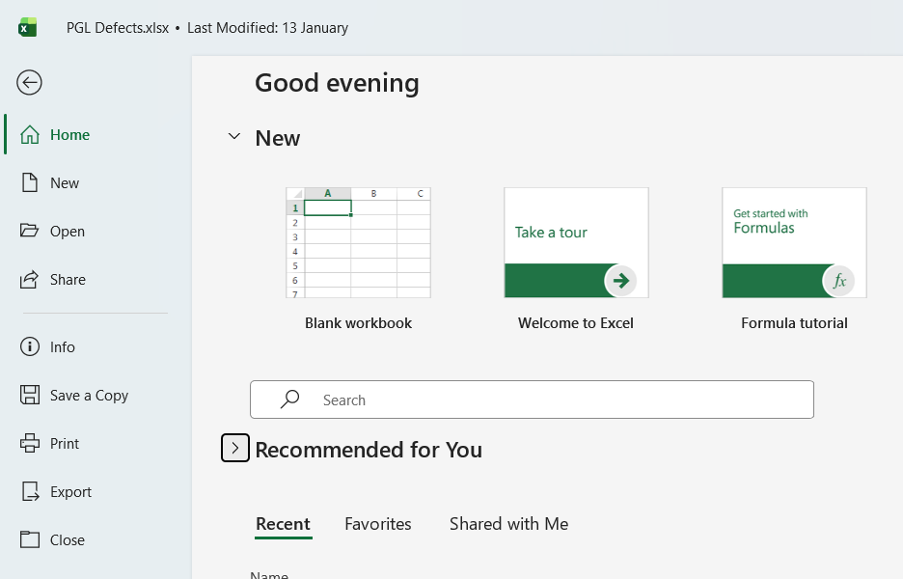Open the Info panel
This screenshot has height=580, width=904.
pos(60,347)
